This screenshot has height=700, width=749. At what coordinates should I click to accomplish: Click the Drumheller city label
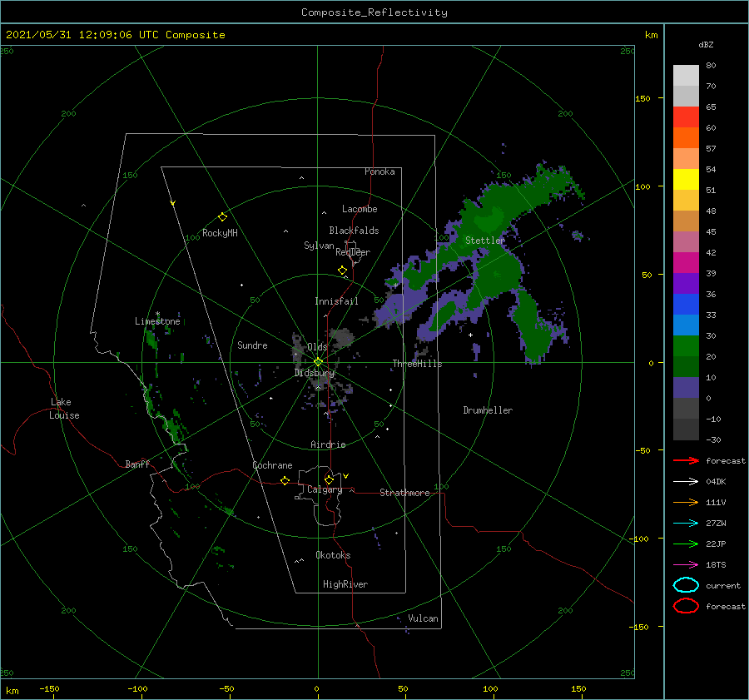[488, 410]
